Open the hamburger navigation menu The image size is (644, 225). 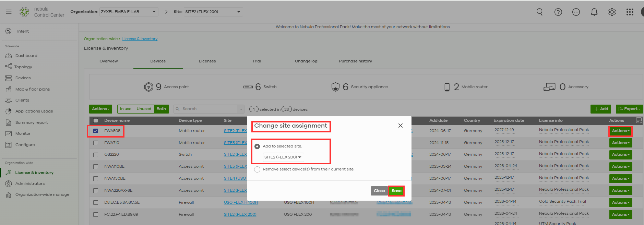9,12
